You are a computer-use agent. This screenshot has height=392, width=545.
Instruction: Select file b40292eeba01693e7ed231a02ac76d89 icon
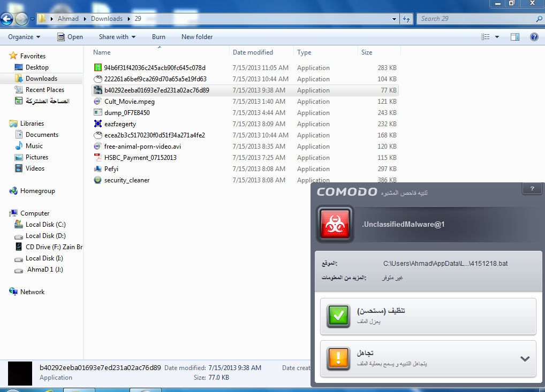(98, 90)
